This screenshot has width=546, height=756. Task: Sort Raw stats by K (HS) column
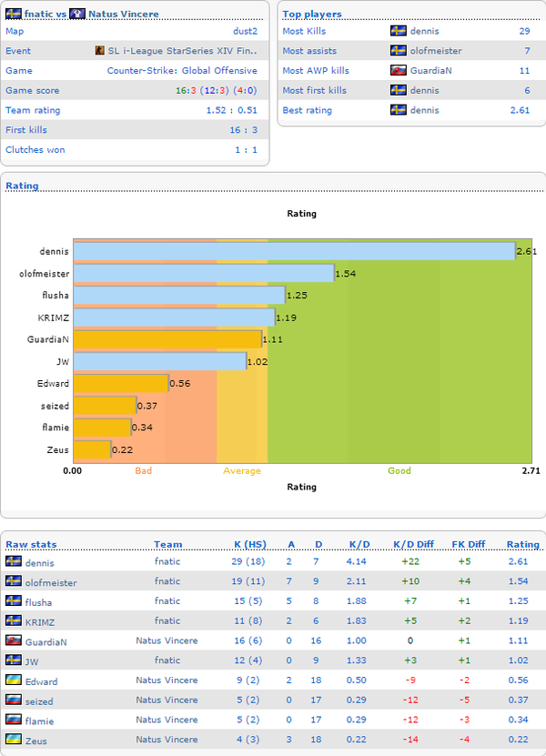click(x=250, y=544)
